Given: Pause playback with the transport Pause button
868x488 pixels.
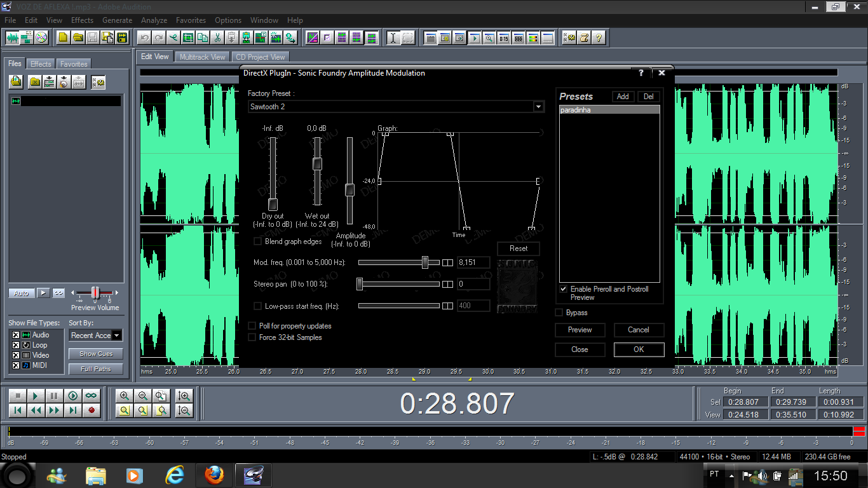Looking at the screenshot, I should point(55,396).
